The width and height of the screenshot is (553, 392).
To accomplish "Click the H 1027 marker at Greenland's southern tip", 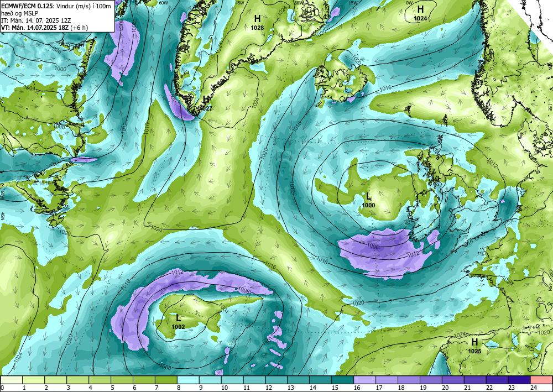I will 206,103.
